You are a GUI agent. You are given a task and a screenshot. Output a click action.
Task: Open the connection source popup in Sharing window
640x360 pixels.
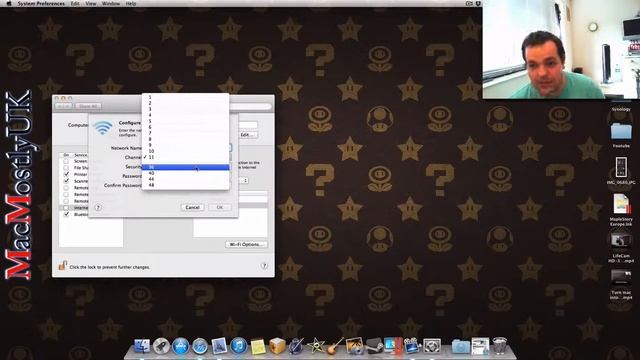tap(244, 180)
